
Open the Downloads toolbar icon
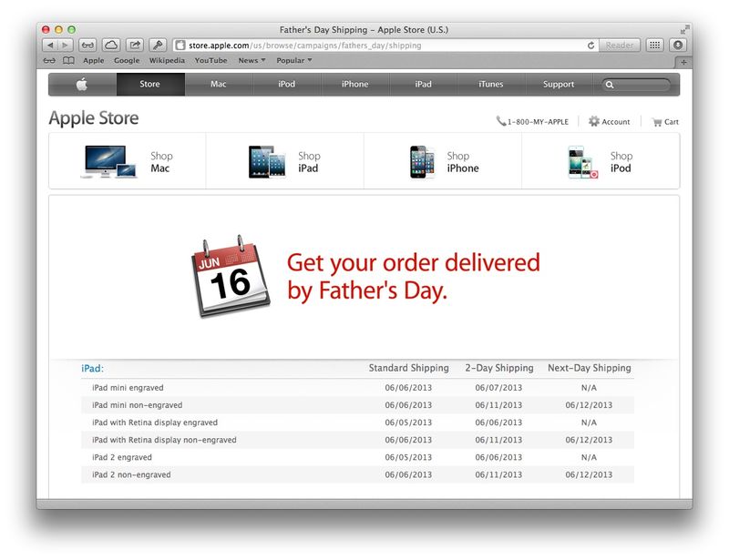678,46
